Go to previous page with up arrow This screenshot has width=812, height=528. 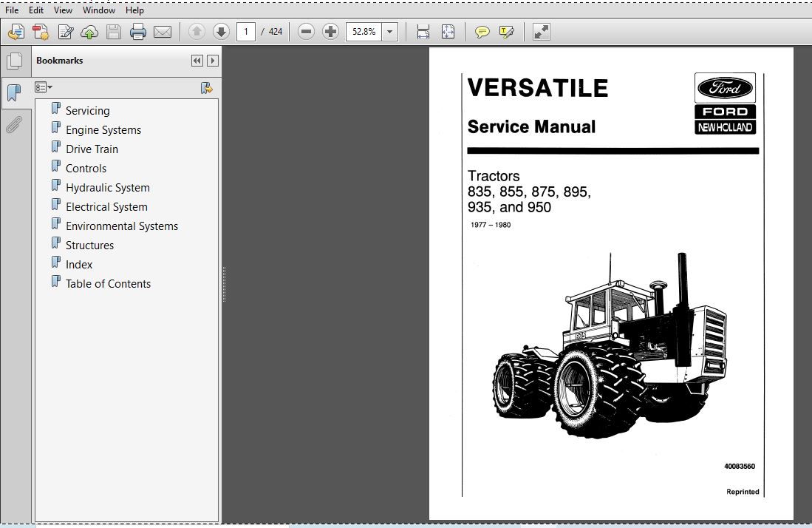coord(197,32)
